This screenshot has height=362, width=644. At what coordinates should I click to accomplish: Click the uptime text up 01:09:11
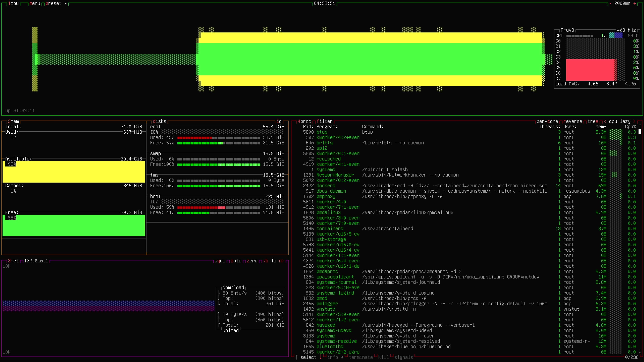(20, 111)
